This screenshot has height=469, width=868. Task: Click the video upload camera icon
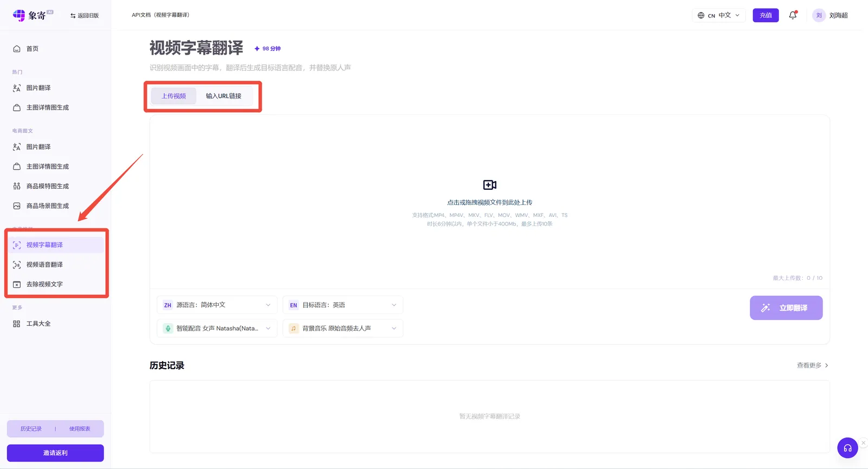coord(490,185)
